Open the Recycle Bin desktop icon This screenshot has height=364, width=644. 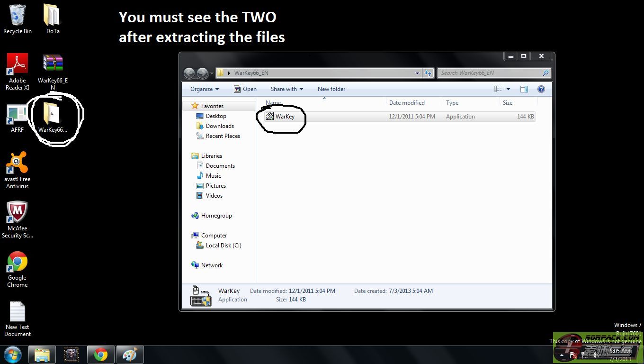18,16
